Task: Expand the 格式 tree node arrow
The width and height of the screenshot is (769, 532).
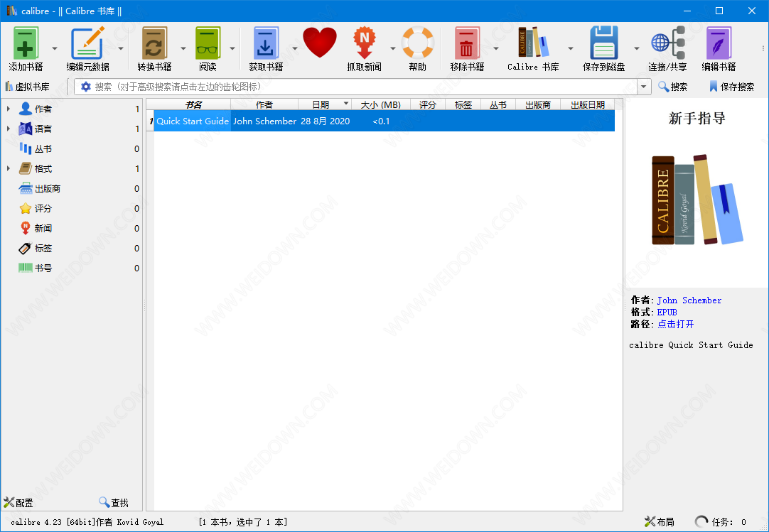Action: click(x=9, y=168)
